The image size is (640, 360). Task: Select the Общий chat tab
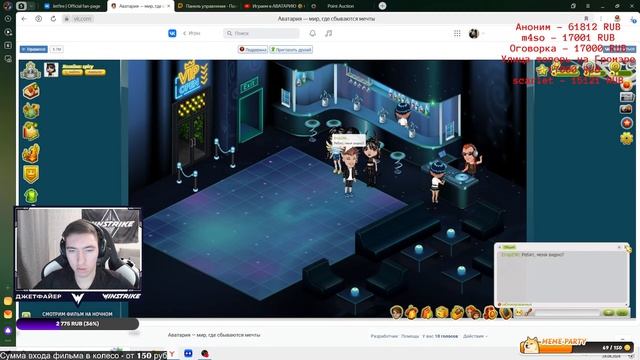click(509, 247)
